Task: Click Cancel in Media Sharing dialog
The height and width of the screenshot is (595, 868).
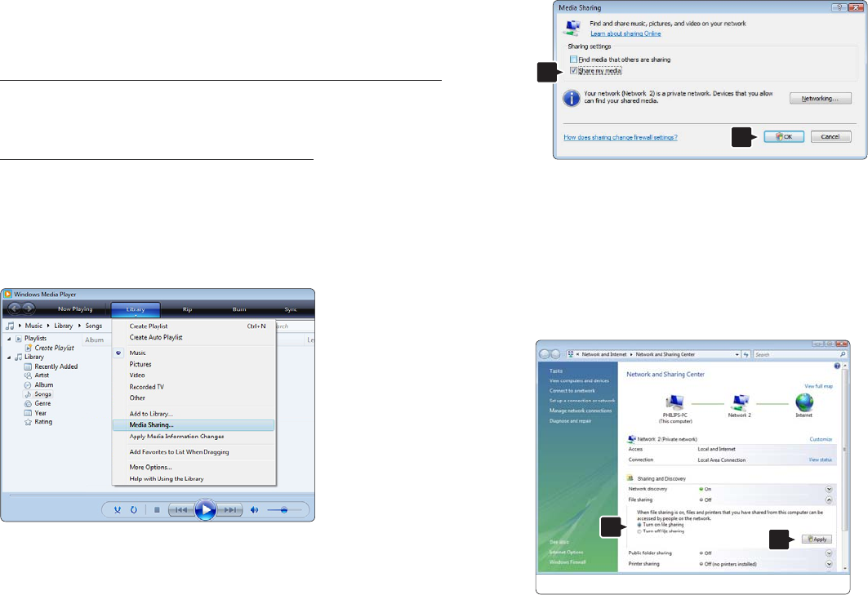Action: [831, 137]
